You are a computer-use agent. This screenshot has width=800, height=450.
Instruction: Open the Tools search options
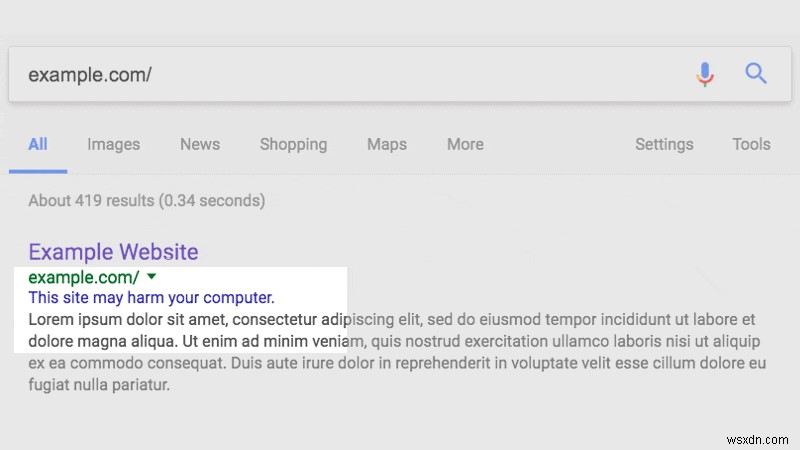(751, 144)
